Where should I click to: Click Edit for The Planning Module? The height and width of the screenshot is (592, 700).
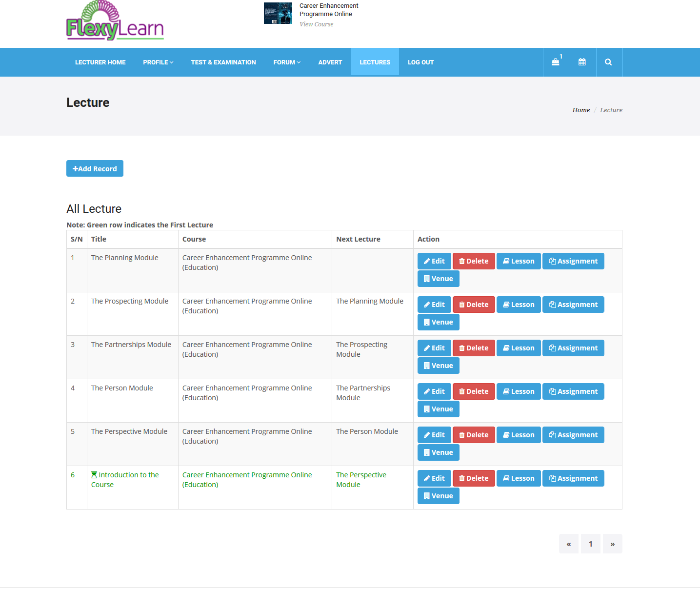coord(434,261)
